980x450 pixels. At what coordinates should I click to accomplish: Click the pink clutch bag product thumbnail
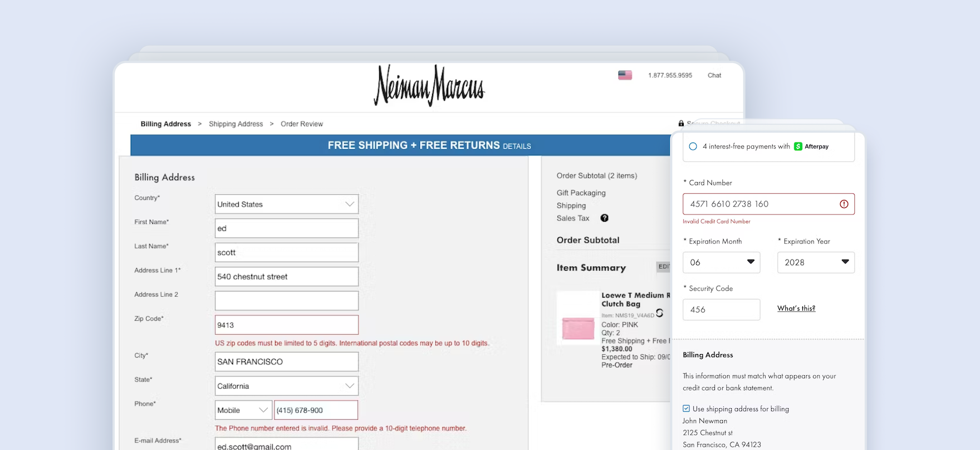578,328
